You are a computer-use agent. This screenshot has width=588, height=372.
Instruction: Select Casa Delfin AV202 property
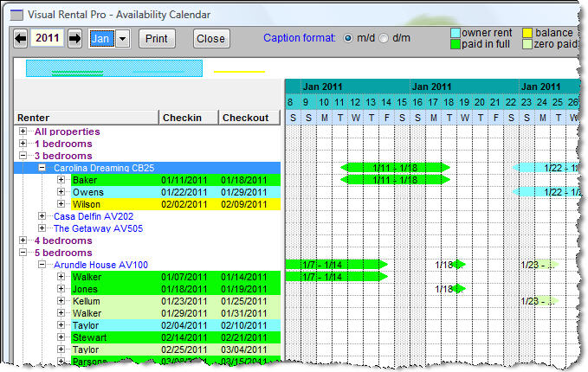(x=94, y=216)
